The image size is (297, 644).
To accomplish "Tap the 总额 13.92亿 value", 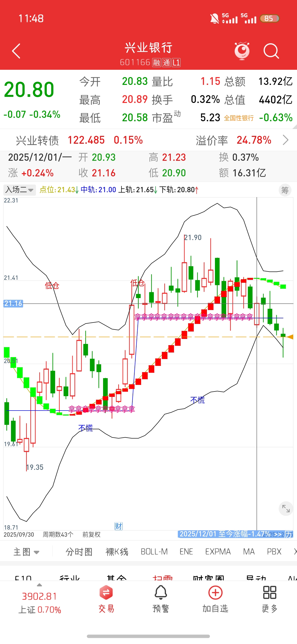I will (x=275, y=81).
